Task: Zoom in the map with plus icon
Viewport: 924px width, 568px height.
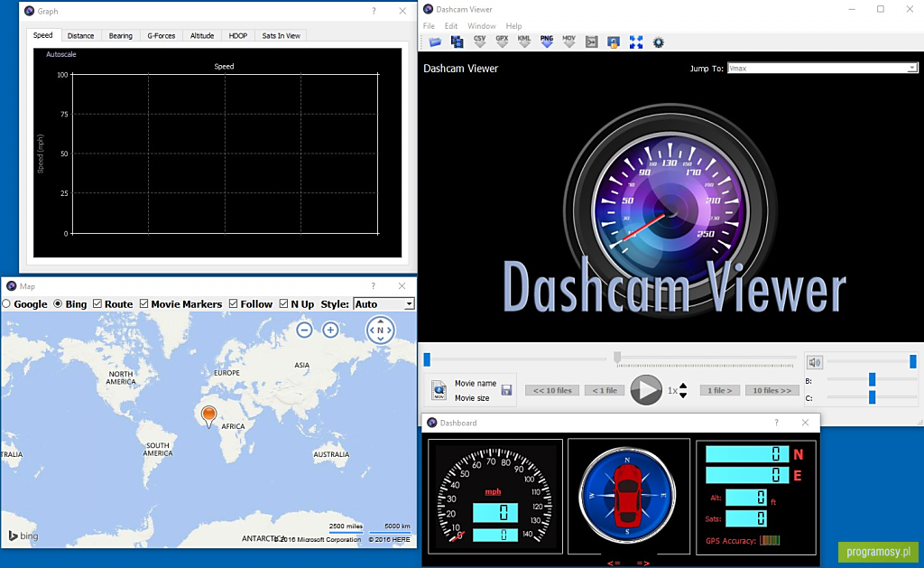Action: tap(330, 330)
